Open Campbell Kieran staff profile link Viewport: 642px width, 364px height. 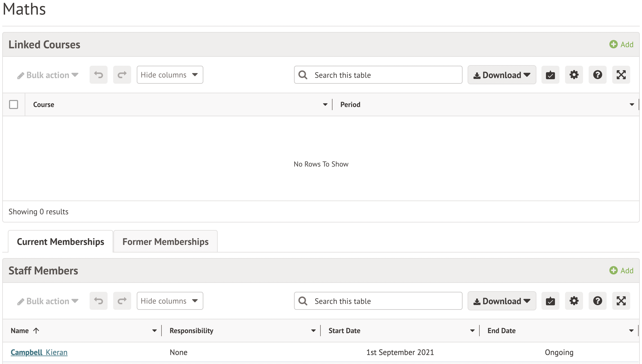(x=39, y=352)
